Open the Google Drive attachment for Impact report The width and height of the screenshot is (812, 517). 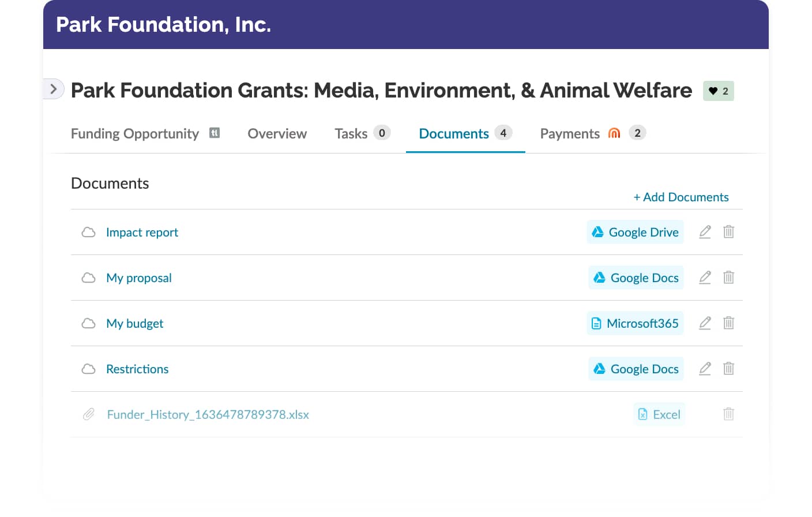[634, 232]
